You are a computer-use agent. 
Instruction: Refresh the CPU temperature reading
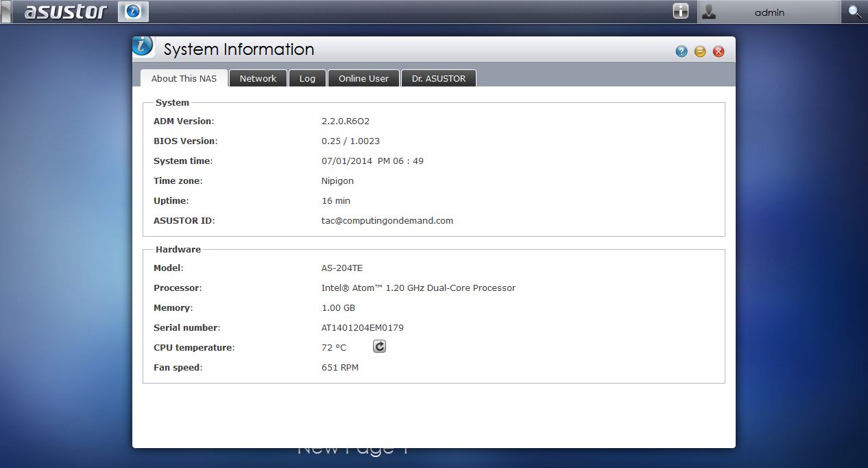(379, 347)
